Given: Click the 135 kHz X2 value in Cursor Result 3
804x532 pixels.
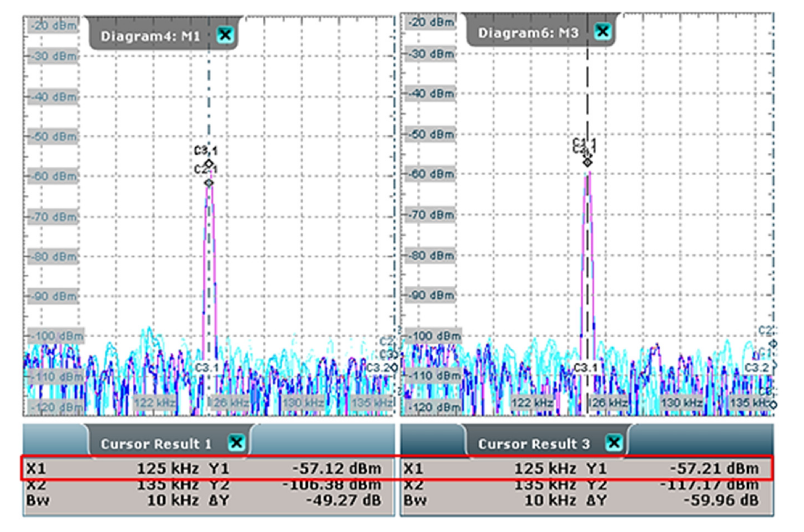Looking at the screenshot, I should click(x=545, y=485).
